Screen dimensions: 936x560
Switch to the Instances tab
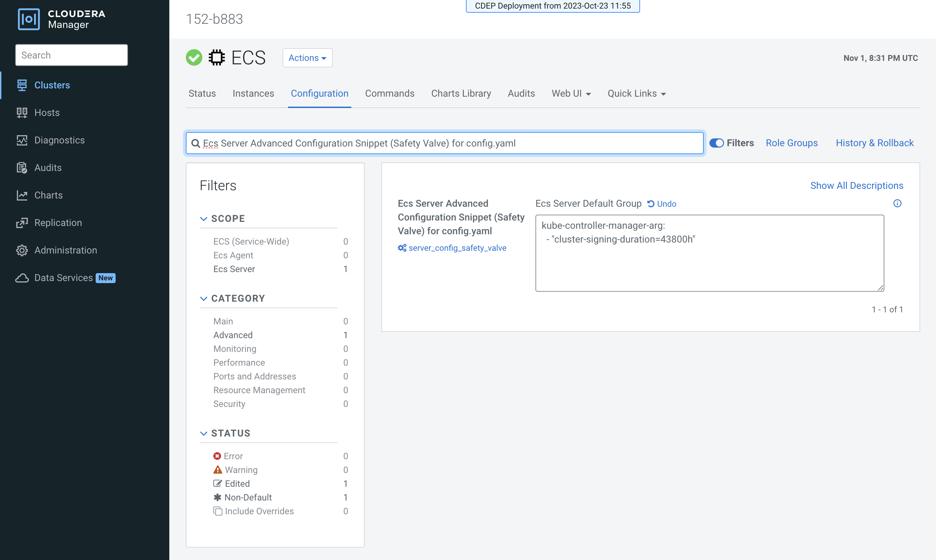(x=253, y=93)
